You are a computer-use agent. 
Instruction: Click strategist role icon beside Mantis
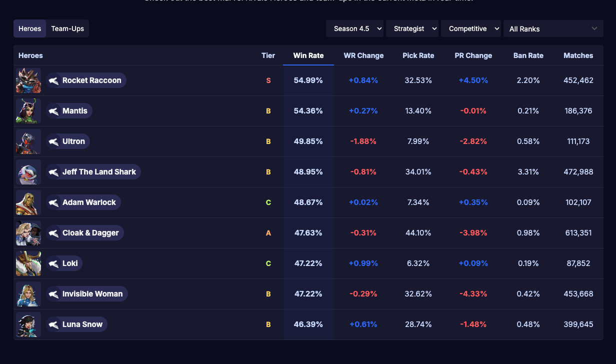pos(53,111)
